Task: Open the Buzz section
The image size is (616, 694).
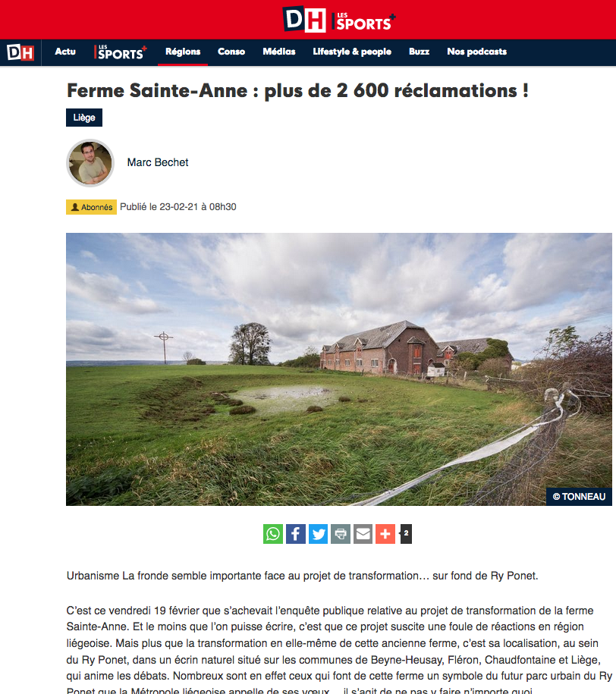Action: [419, 52]
